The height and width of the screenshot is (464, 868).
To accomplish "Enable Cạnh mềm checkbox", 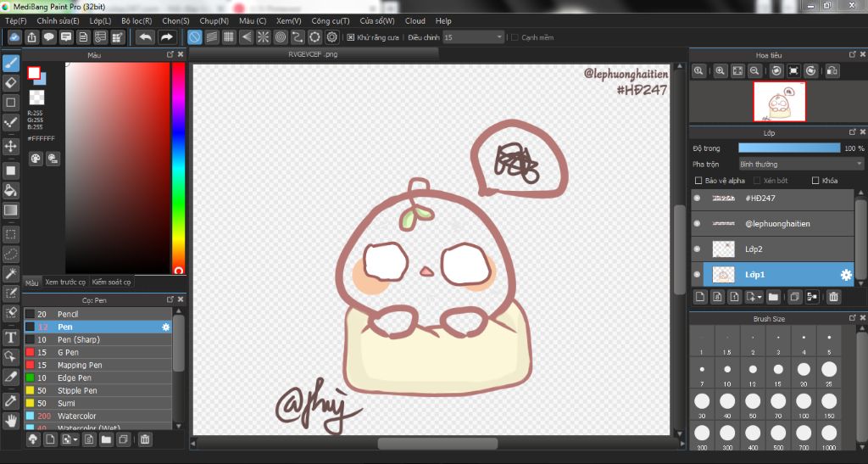I will tap(515, 37).
